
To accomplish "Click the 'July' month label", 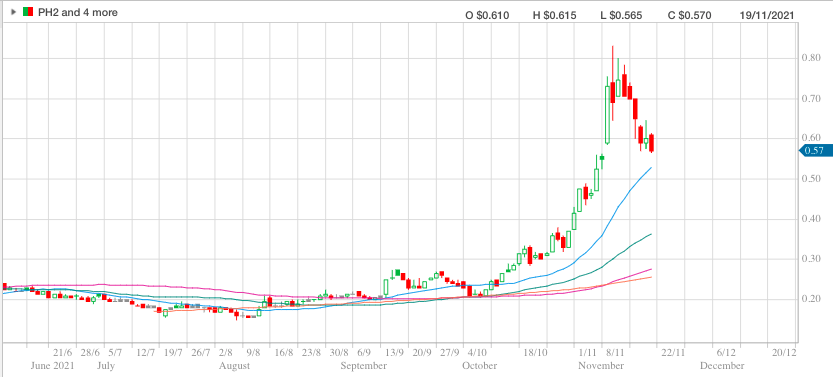I will pyautogui.click(x=105, y=366).
